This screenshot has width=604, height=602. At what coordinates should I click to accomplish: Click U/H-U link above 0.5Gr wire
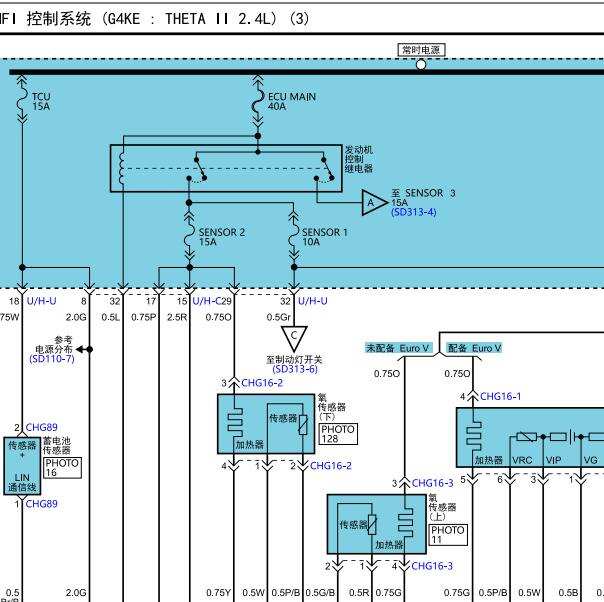click(313, 301)
